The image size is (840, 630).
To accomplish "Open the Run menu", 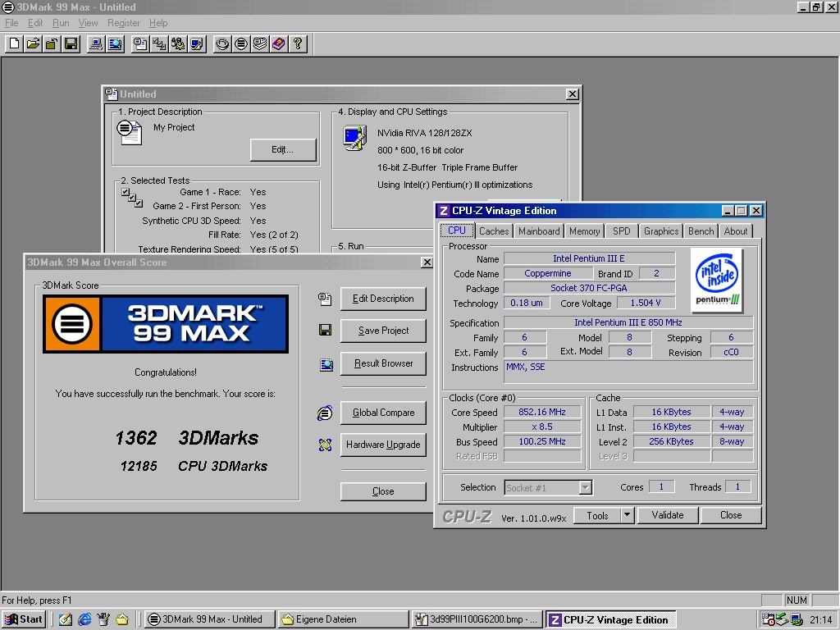I will point(61,23).
